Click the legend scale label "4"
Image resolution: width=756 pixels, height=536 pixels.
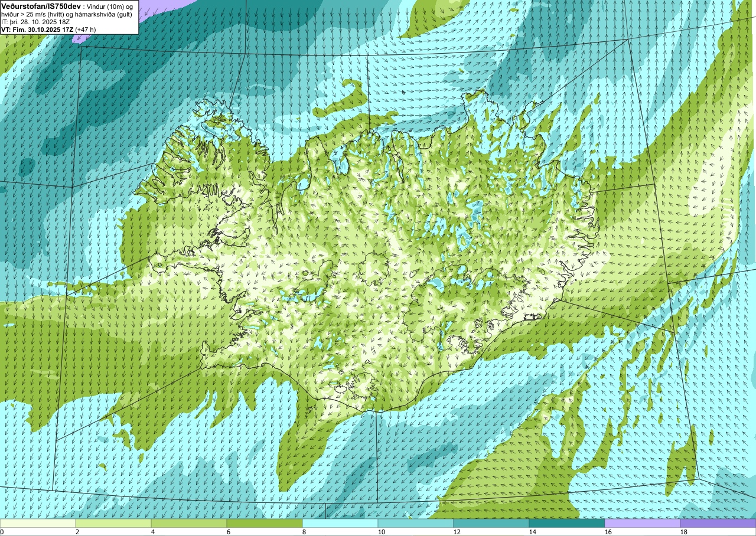tap(153, 532)
